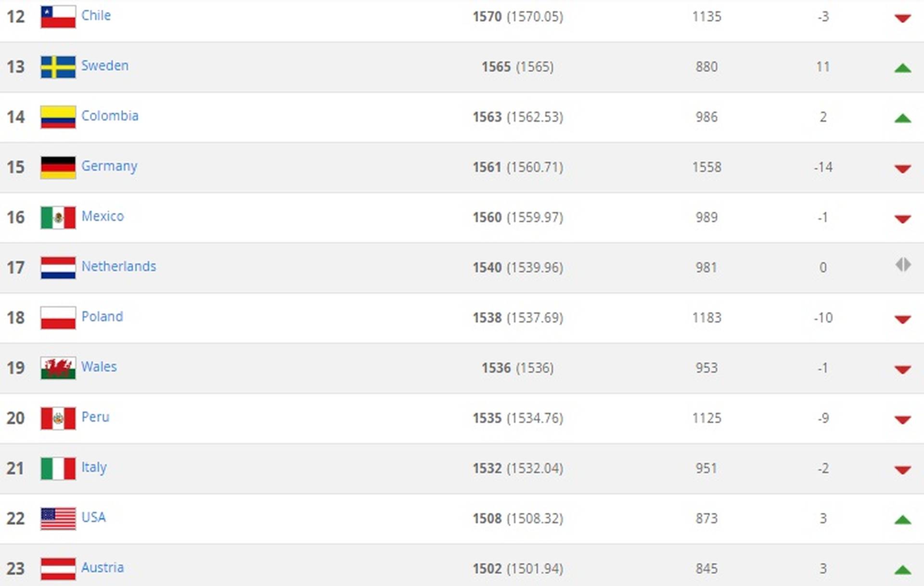
Task: Open the Colombia team link
Action: pyautogui.click(x=110, y=116)
